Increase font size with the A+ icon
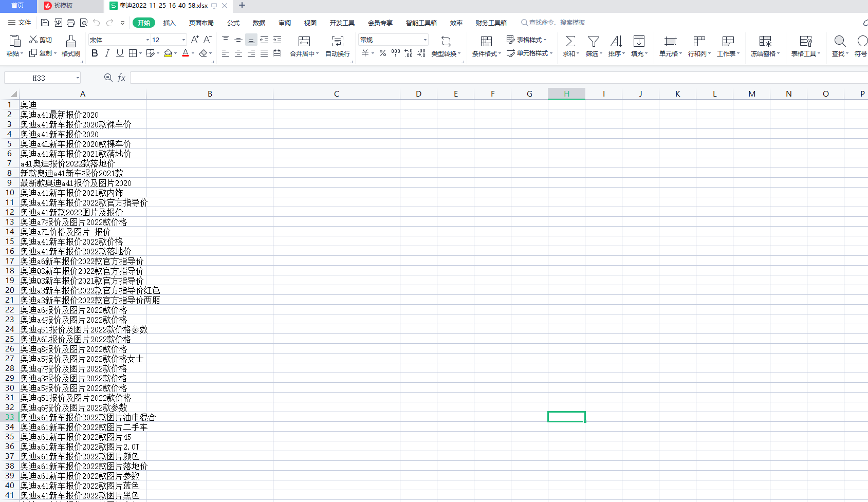Image resolution: width=868 pixels, height=502 pixels. [x=195, y=40]
